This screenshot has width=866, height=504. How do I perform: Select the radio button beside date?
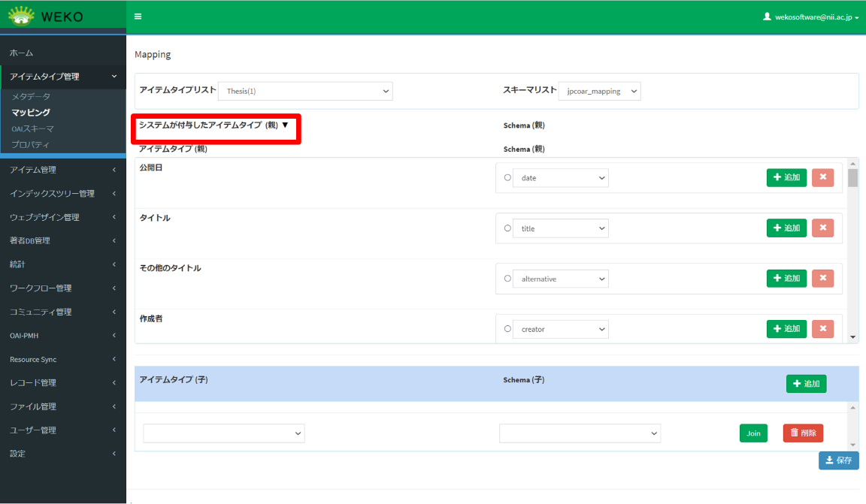tap(507, 178)
